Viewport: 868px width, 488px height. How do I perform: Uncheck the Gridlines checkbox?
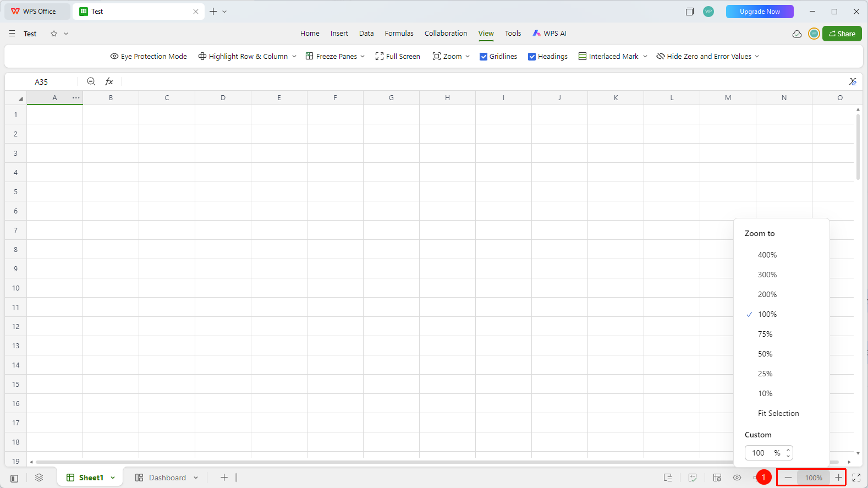click(x=484, y=57)
